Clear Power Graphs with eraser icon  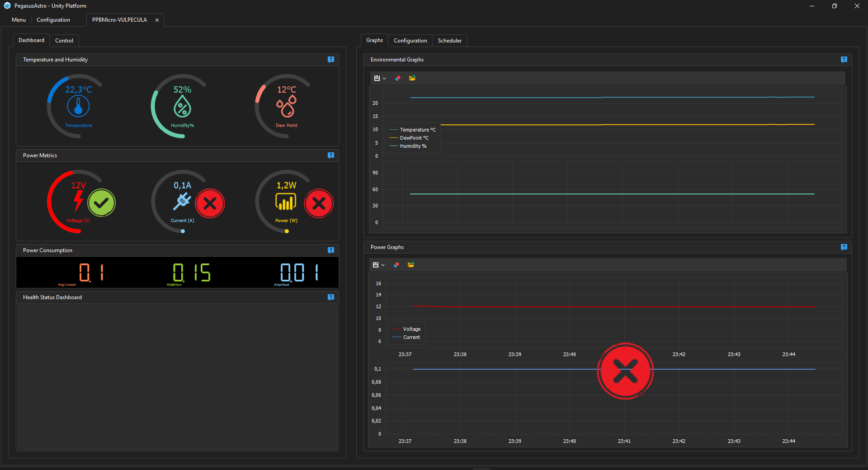point(396,265)
